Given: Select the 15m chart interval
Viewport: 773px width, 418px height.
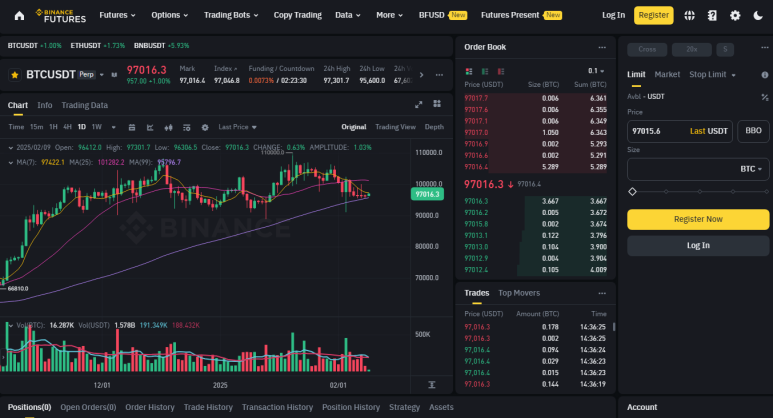Looking at the screenshot, I should pyautogui.click(x=36, y=127).
